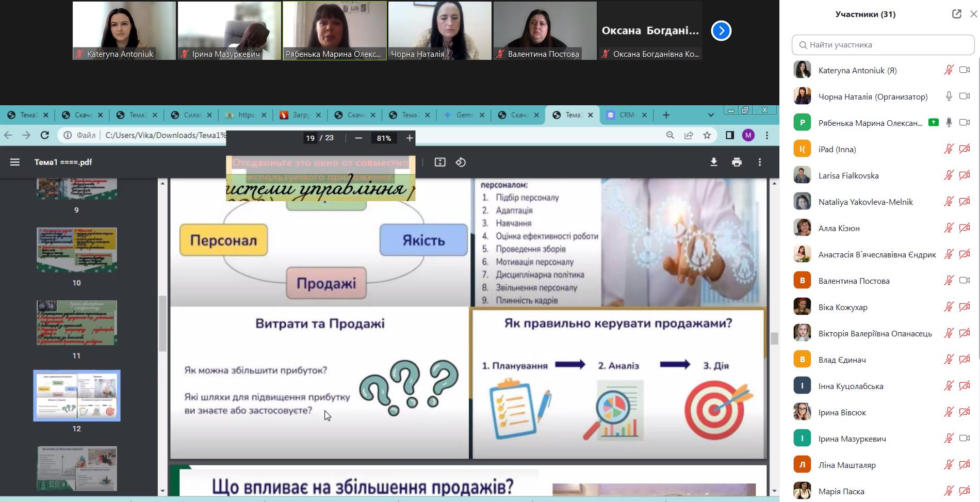Open the PDF viewer more options menu
Screen dimensions: 980x502
(x=759, y=162)
